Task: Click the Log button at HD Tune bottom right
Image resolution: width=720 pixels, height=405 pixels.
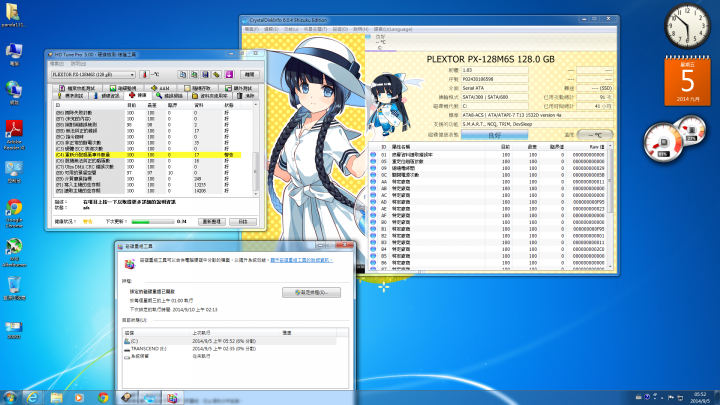Action: [x=243, y=222]
